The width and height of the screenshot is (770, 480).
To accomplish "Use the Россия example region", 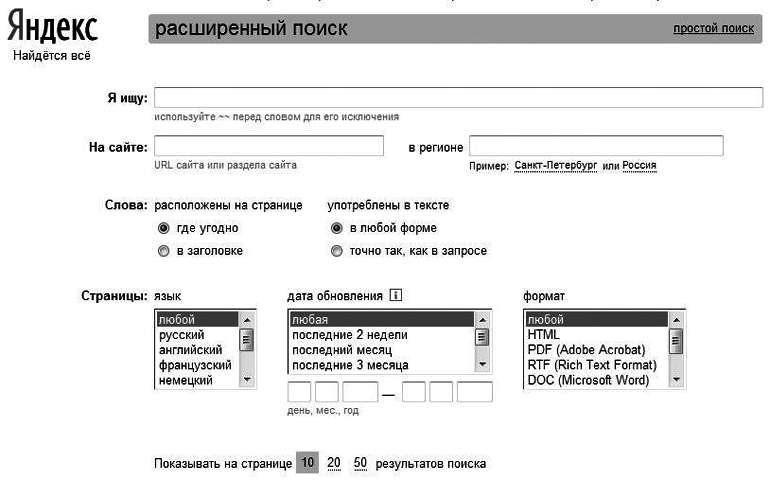I will [x=639, y=166].
